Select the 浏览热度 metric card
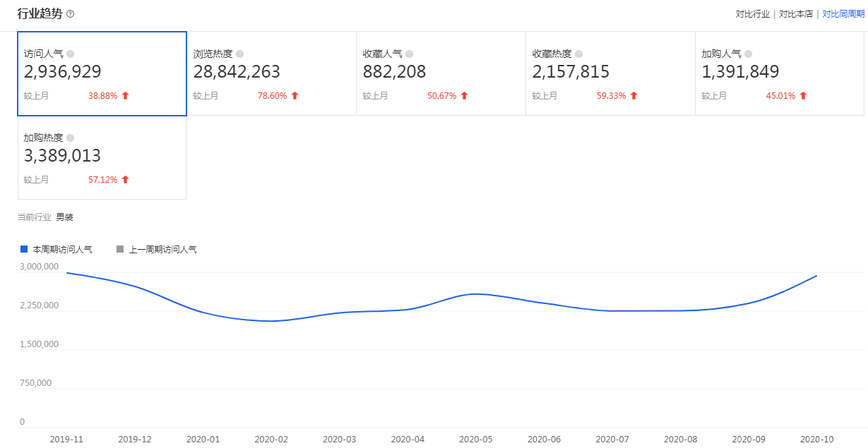The height and width of the screenshot is (448, 868). pyautogui.click(x=271, y=73)
